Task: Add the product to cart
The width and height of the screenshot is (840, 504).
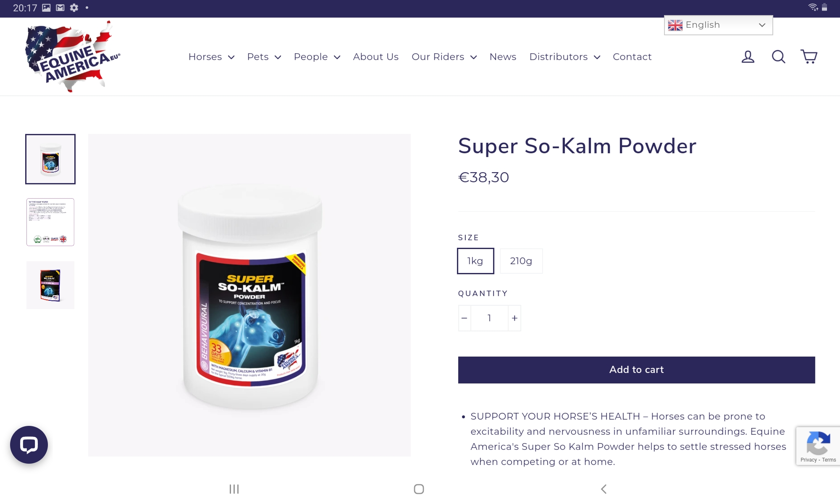Action: 636,370
